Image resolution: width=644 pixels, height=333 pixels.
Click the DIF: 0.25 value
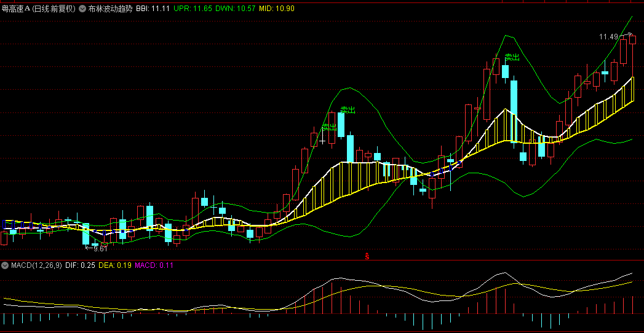tap(80, 265)
